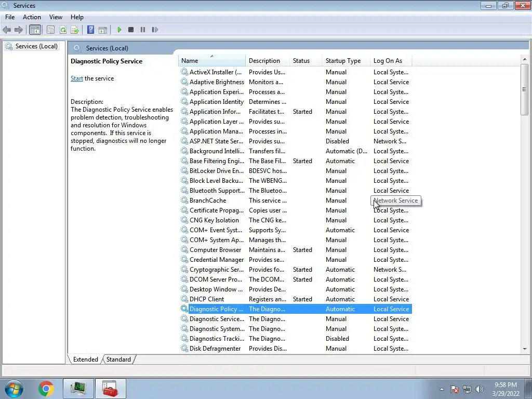Click gear icon beside Credential Manager
532x399 pixels.
pos(184,259)
